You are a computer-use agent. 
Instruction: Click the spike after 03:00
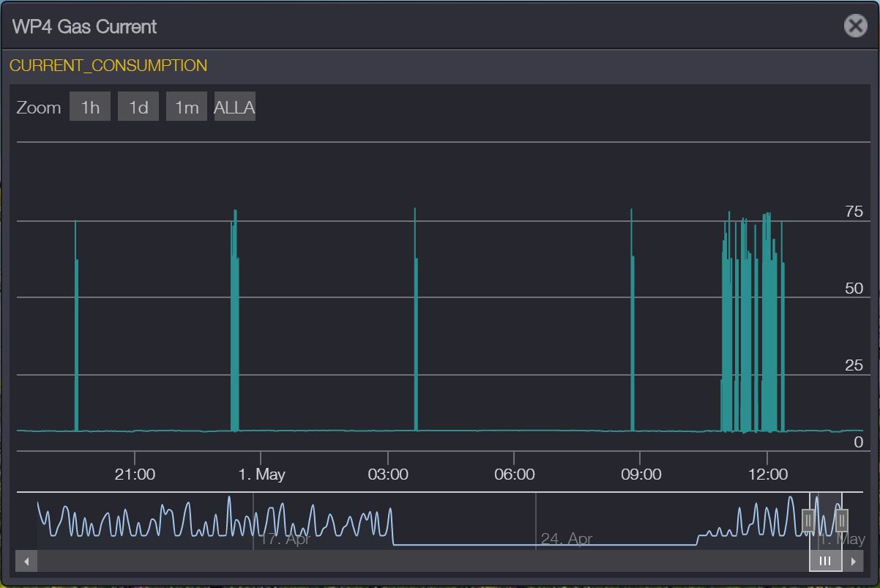pos(415,330)
